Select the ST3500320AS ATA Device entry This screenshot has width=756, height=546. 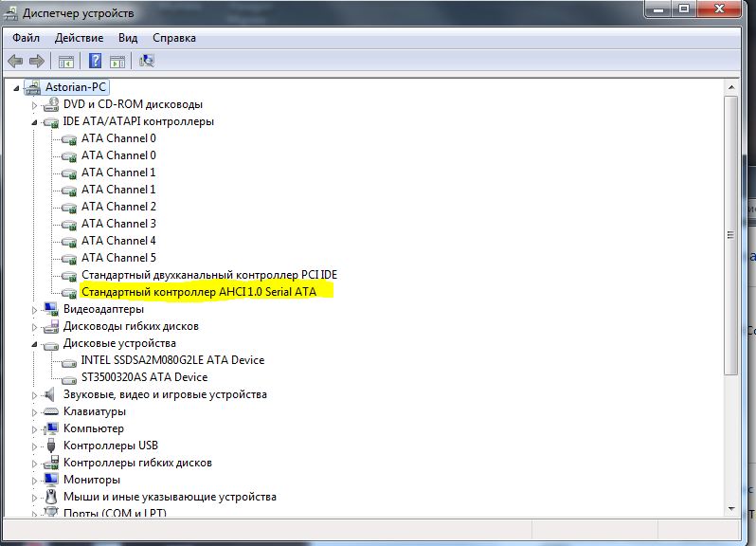point(144,377)
